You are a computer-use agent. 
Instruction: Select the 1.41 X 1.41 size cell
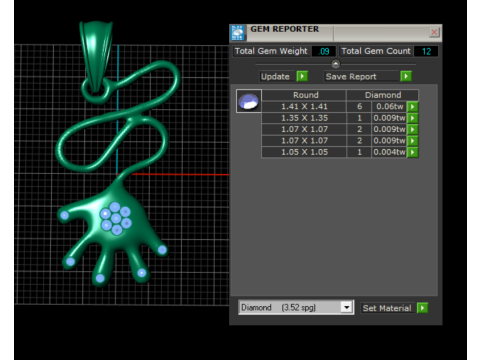304,107
